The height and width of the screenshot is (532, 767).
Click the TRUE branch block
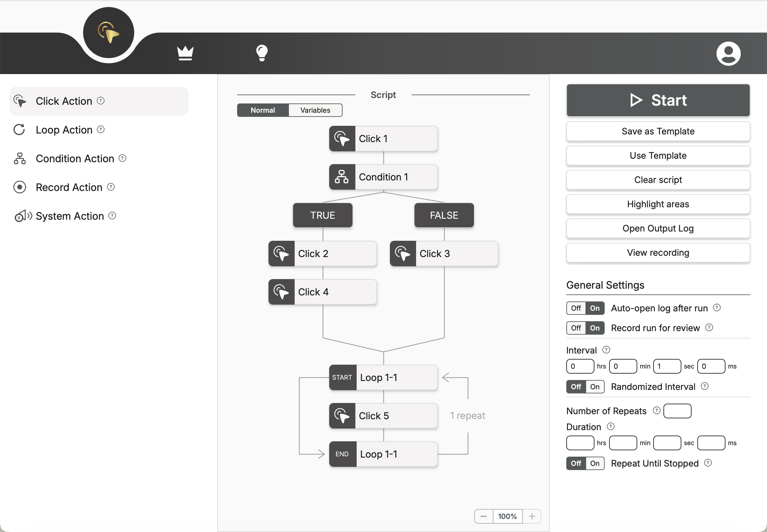322,215
